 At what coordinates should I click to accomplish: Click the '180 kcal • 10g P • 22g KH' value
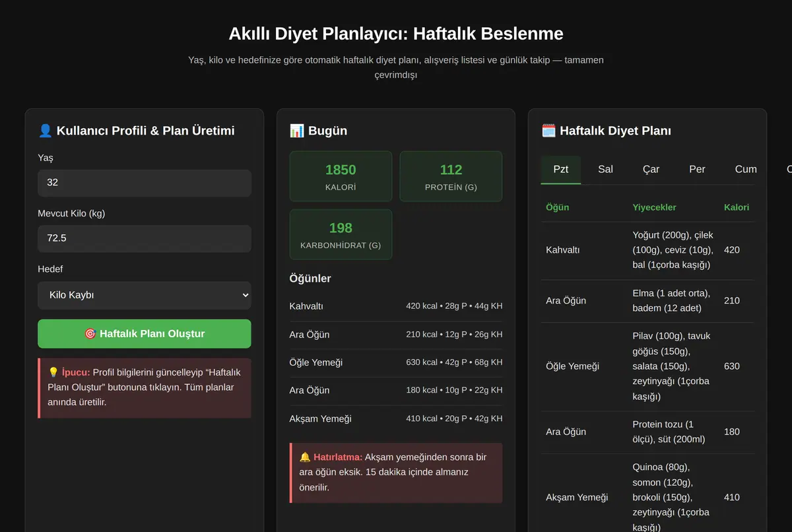click(x=454, y=390)
